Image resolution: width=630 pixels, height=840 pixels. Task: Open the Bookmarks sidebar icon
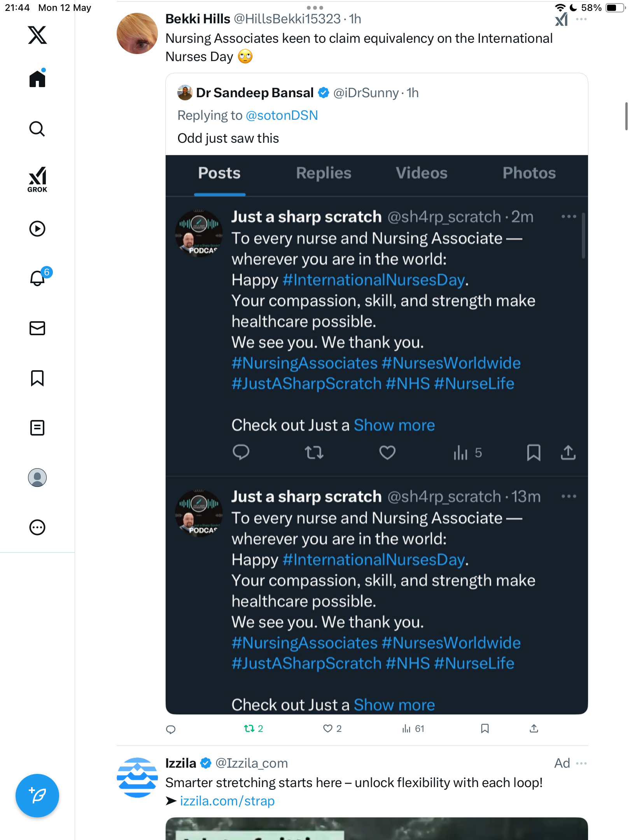pyautogui.click(x=37, y=378)
